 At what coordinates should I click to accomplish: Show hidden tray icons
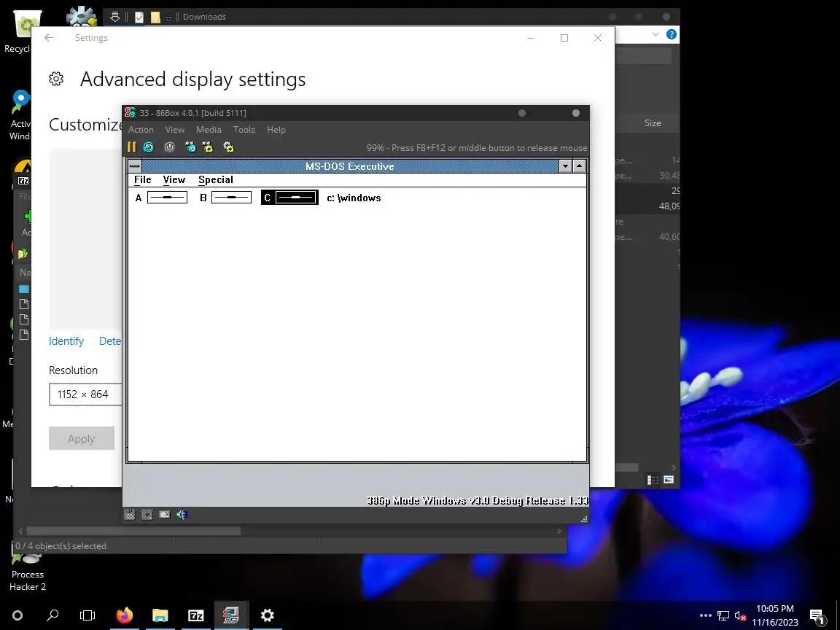706,615
